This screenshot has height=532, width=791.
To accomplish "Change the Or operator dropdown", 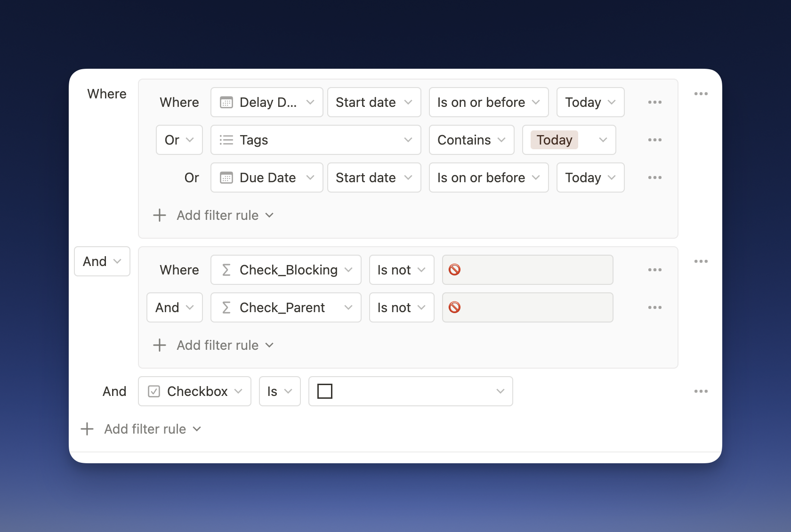I will [x=179, y=140].
